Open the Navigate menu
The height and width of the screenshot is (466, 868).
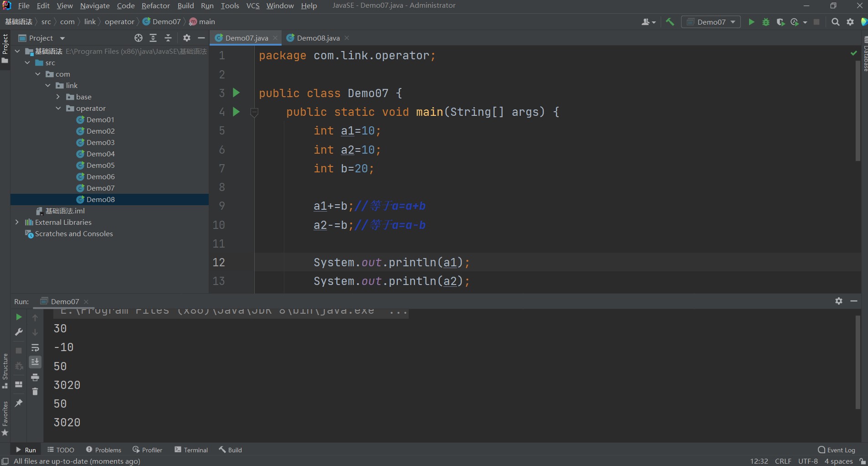95,5
